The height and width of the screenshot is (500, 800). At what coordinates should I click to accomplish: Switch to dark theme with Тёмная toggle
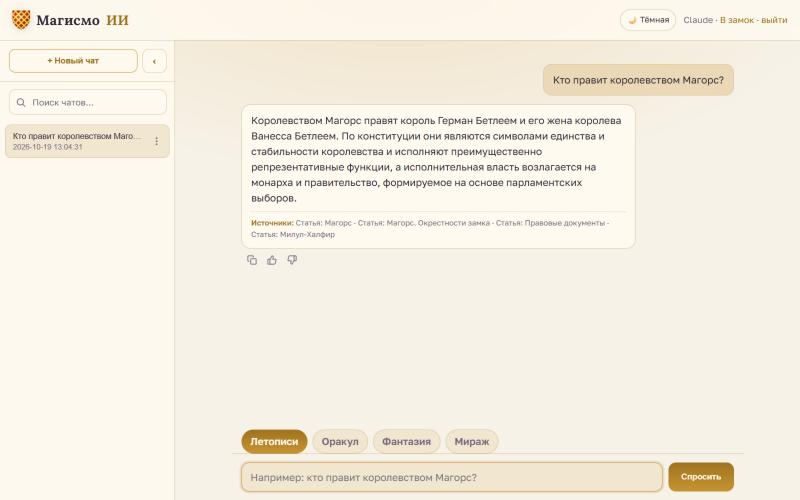[x=648, y=20]
